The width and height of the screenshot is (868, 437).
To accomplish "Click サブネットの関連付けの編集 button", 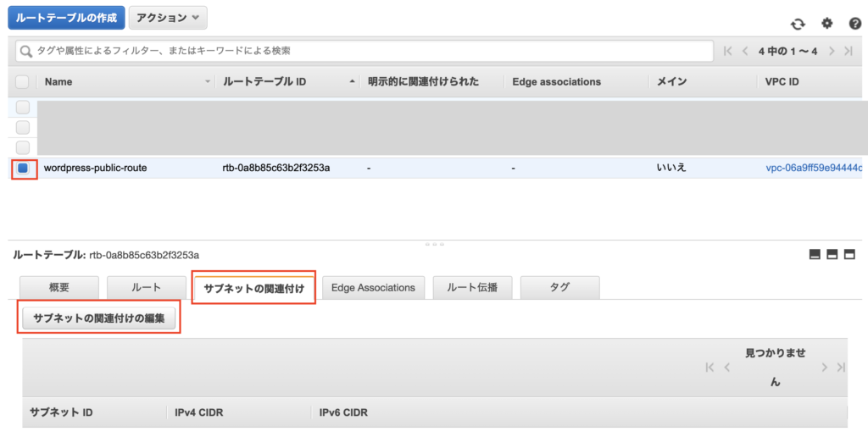I will 99,318.
